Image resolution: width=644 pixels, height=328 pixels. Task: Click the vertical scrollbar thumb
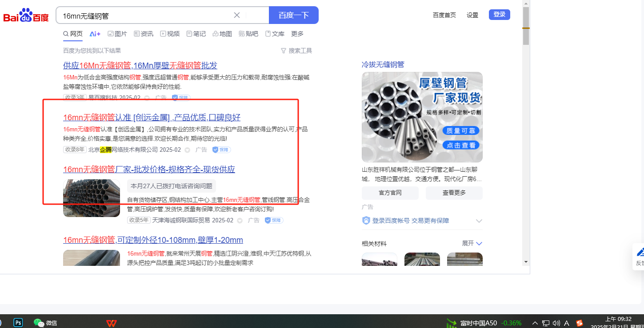(x=526, y=26)
